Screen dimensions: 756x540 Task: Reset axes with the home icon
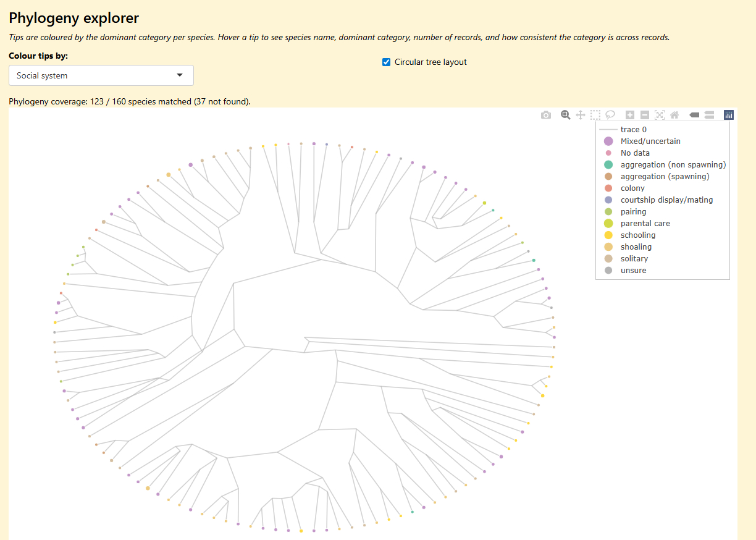pos(674,115)
